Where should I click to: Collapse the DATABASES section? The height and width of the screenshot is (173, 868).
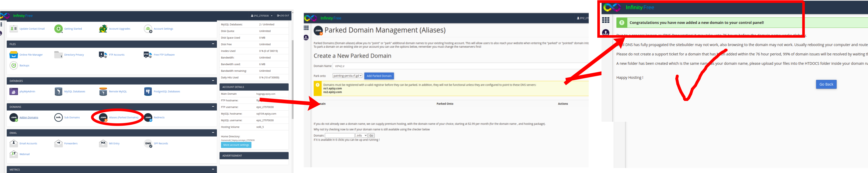click(213, 81)
